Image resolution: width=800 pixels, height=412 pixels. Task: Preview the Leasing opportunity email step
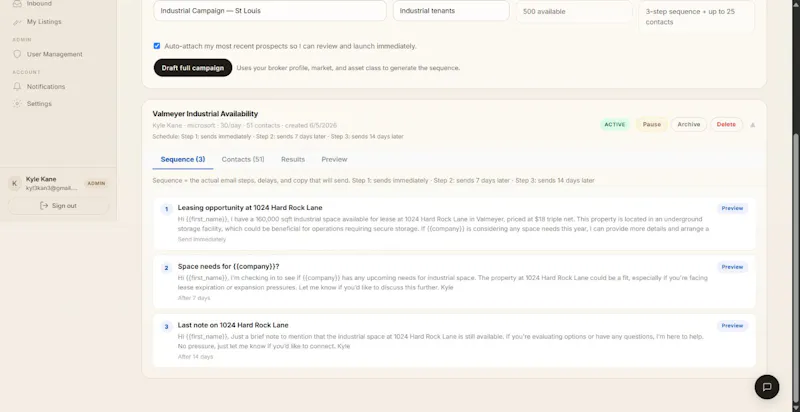732,209
